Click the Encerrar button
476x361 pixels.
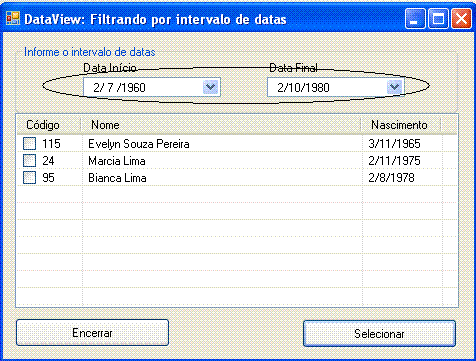pos(92,333)
